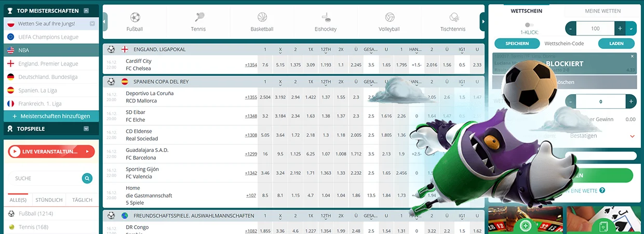This screenshot has width=644, height=234.
Task: Click the England flag in Ligapokal header
Action: (125, 49)
